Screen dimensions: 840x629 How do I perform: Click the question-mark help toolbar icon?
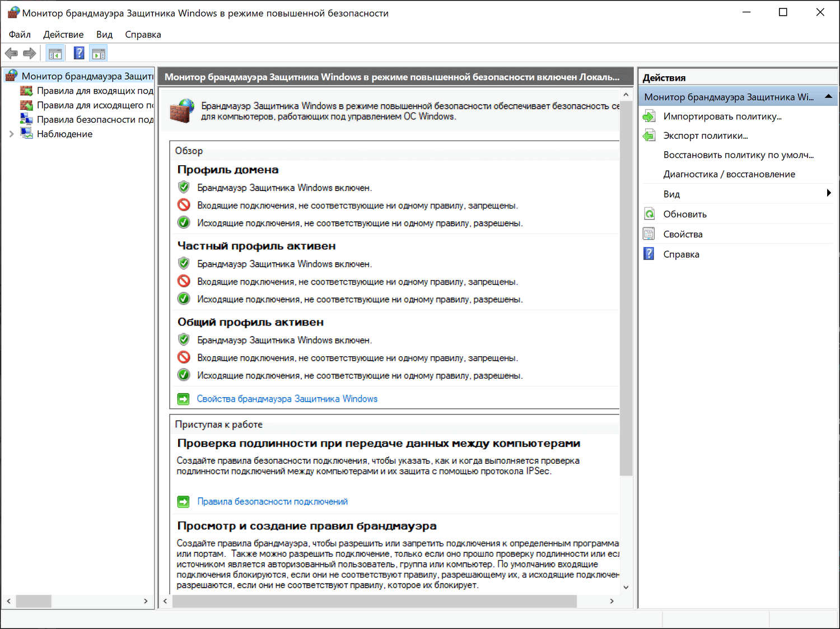pos(79,53)
